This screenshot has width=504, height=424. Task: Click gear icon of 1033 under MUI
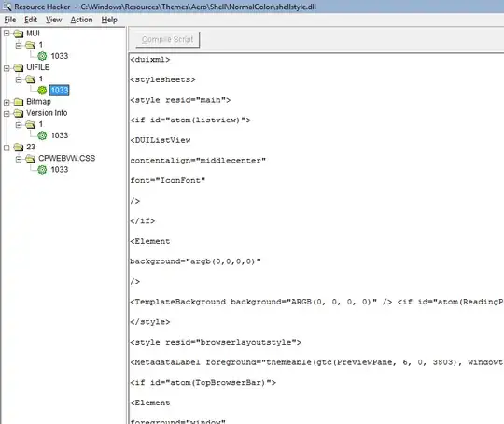(x=42, y=56)
